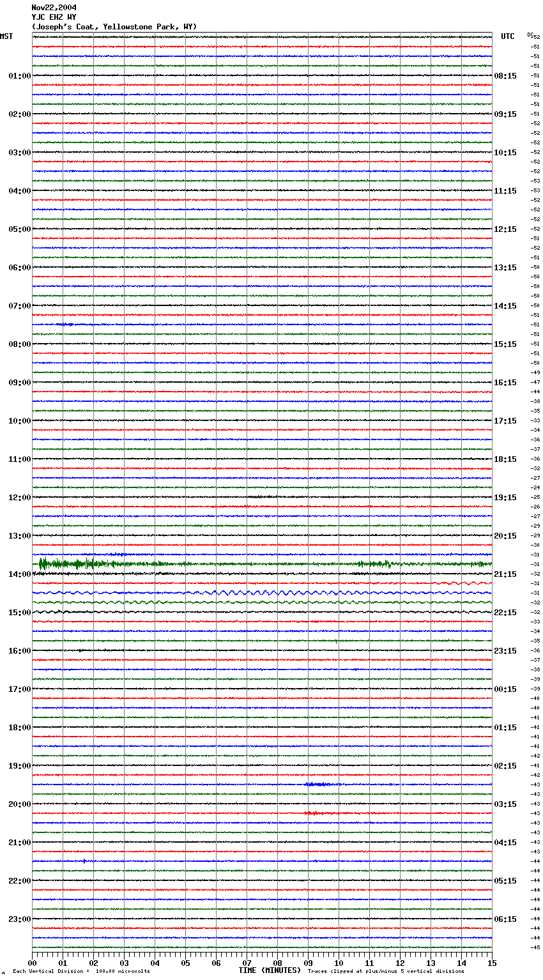Click the UTC label '16:15'

pos(505,383)
